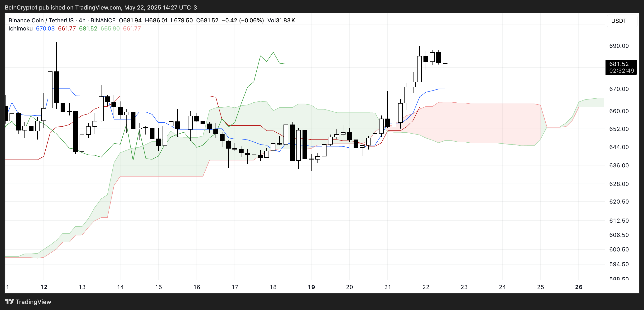644x310 pixels.
Task: Click the 26 date label on the time axis
Action: point(578,287)
